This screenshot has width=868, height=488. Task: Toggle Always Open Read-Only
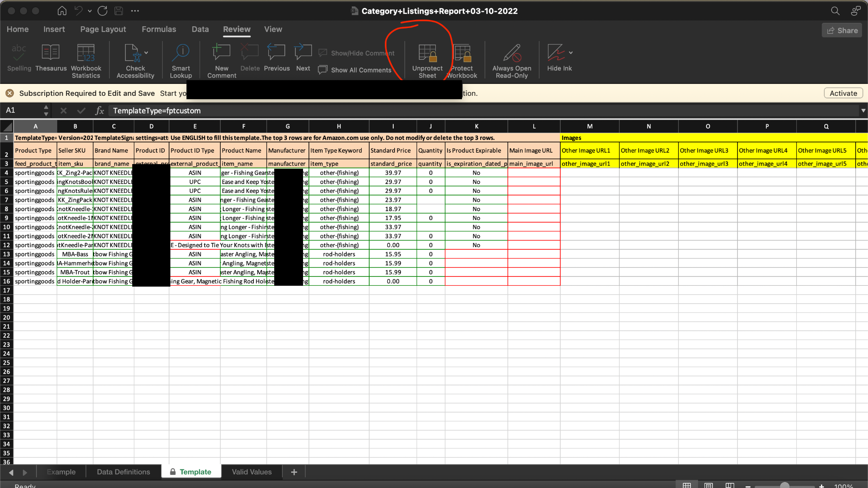pyautogui.click(x=512, y=53)
